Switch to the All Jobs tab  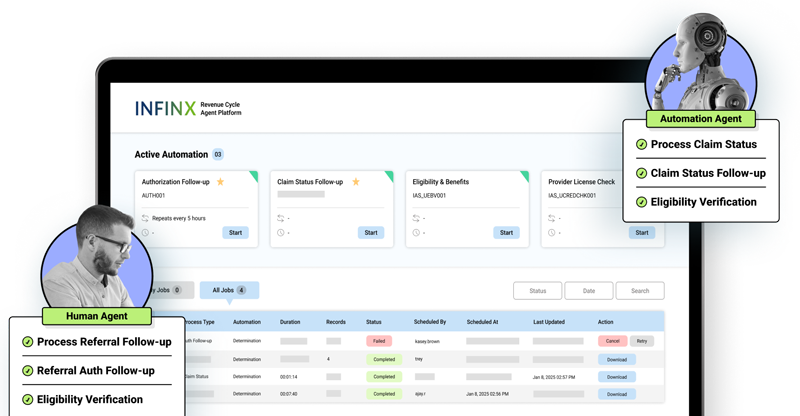pos(229,290)
